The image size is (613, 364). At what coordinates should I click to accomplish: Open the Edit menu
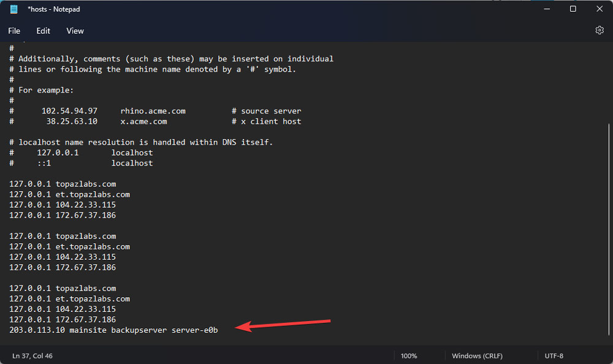(x=43, y=31)
